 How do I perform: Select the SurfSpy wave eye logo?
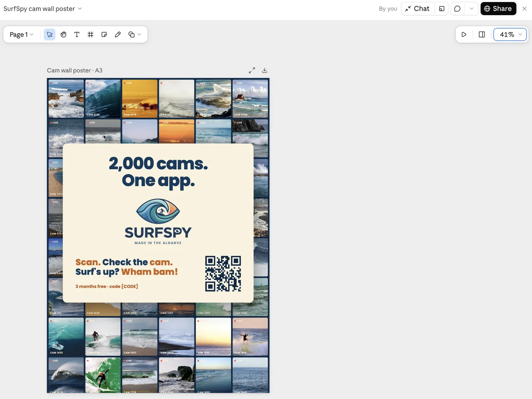(x=158, y=211)
